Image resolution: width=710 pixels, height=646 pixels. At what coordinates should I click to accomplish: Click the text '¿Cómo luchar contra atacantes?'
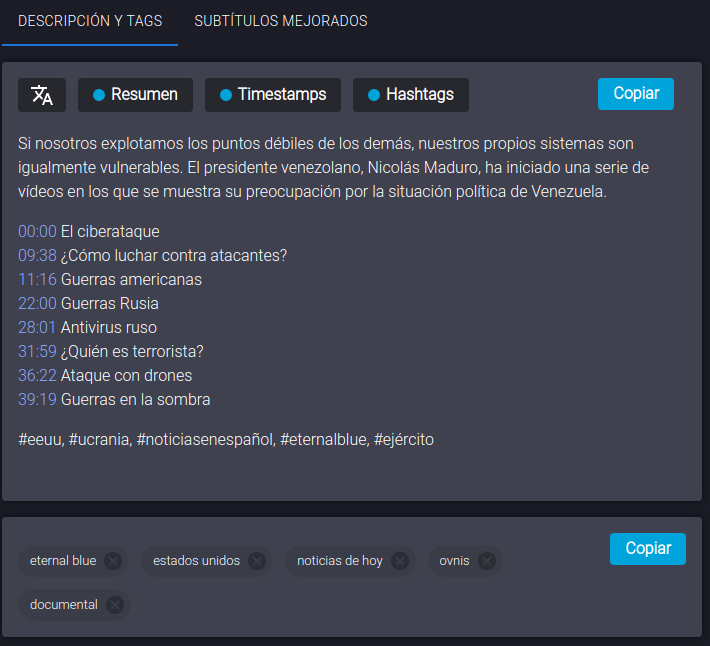pos(174,256)
